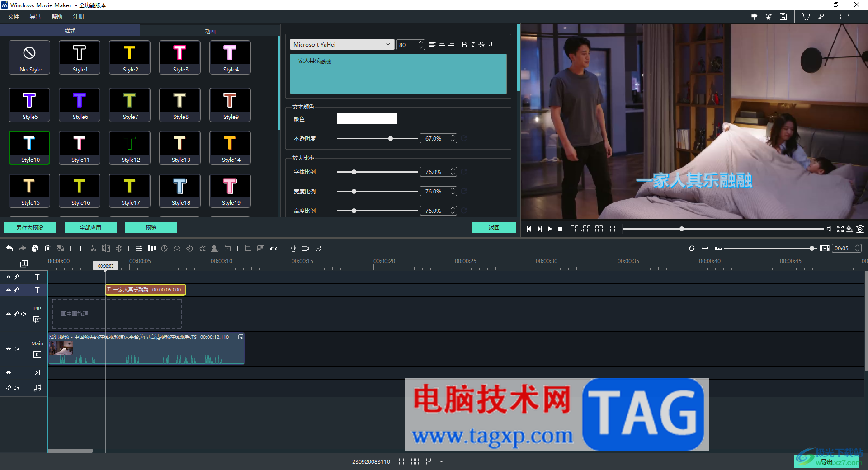
Task: Open the Microsoft YaHei font dropdown
Action: [342, 45]
